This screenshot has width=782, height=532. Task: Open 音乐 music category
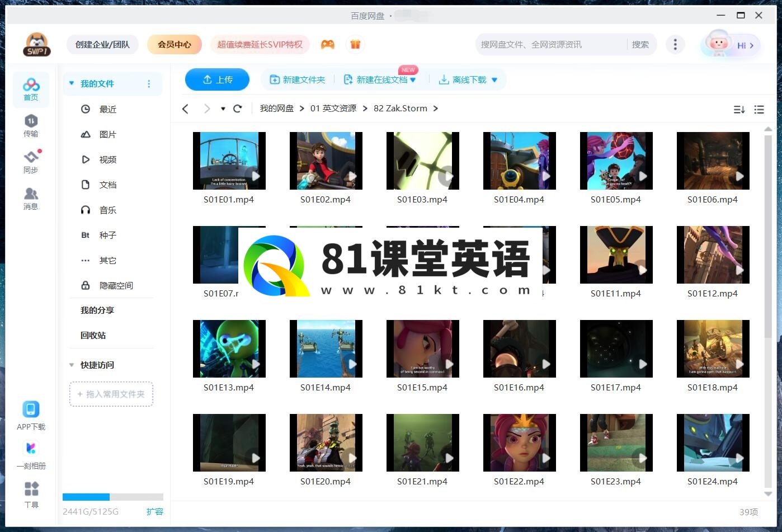coord(108,210)
